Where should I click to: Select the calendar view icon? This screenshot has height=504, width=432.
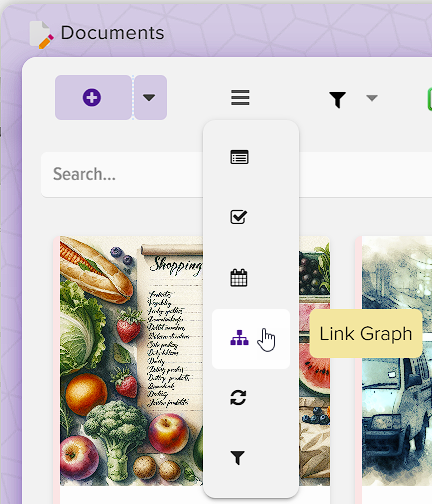coord(239,278)
